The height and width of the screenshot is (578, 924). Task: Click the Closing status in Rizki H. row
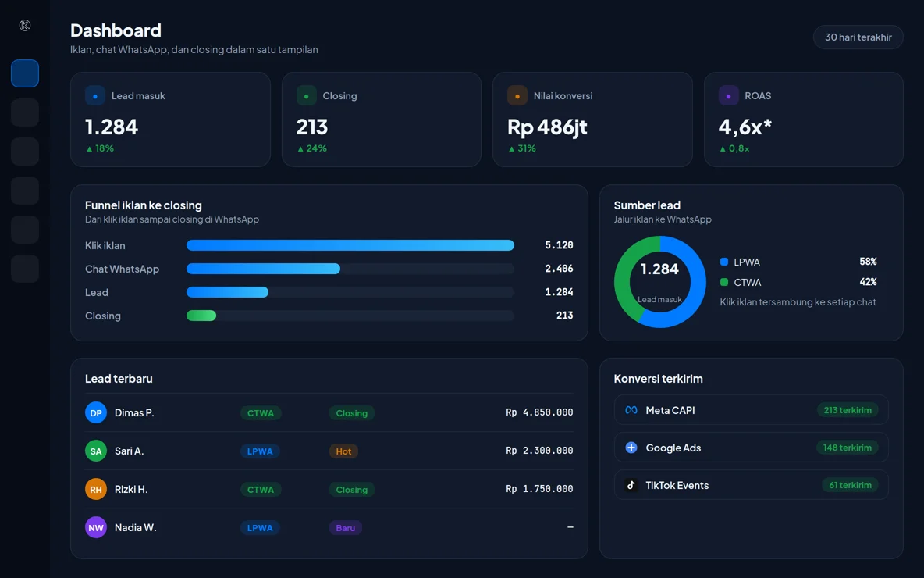pos(352,490)
